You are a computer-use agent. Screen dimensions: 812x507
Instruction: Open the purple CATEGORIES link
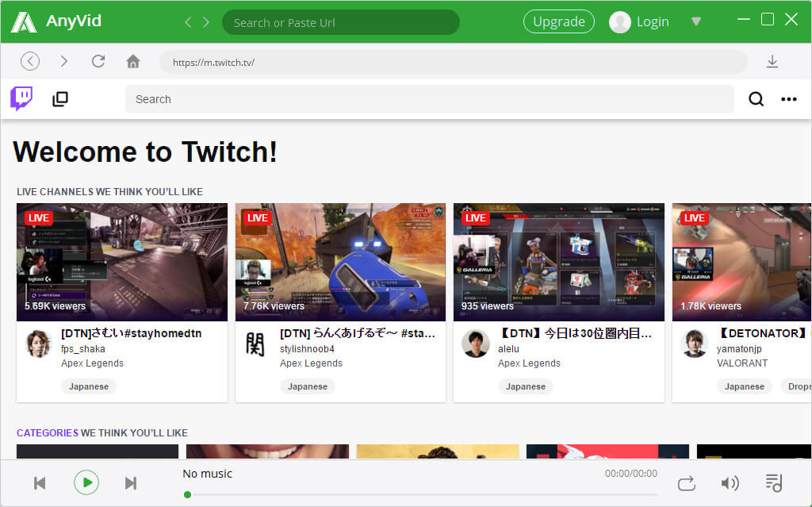(48, 433)
